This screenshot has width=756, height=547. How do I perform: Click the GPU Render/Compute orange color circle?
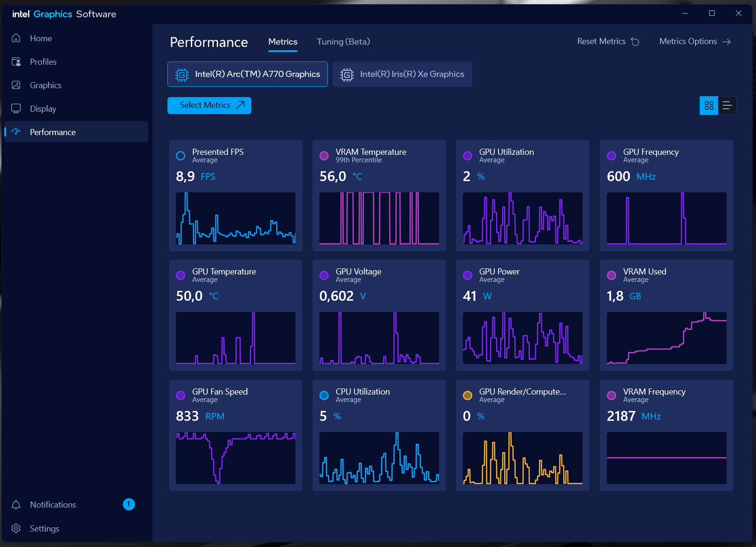click(x=468, y=395)
